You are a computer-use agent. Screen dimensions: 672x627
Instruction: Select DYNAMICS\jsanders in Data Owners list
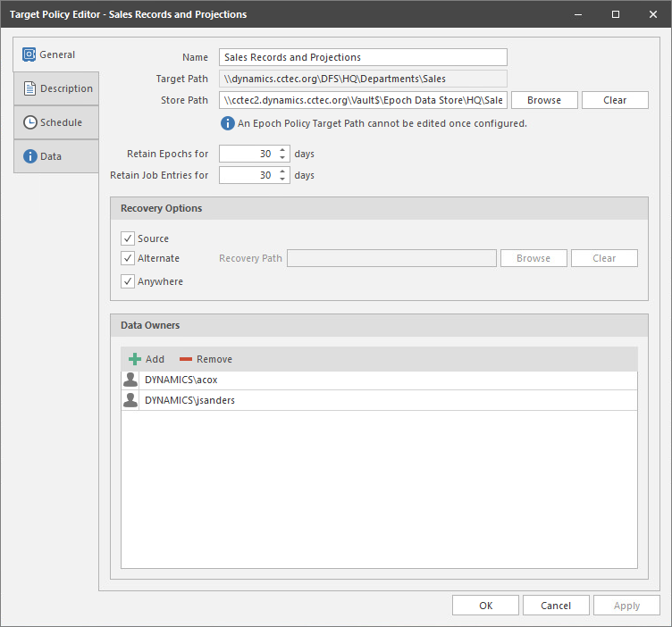[189, 401]
